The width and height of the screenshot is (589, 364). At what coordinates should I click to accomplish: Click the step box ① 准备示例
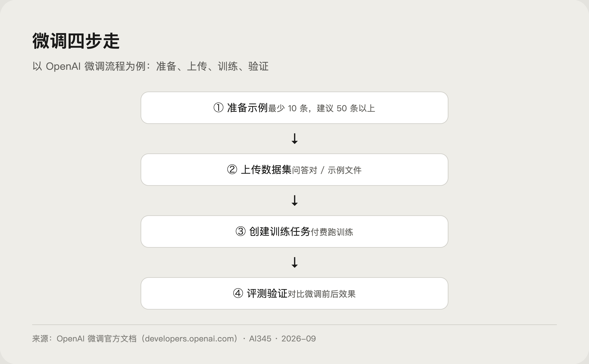tap(294, 108)
